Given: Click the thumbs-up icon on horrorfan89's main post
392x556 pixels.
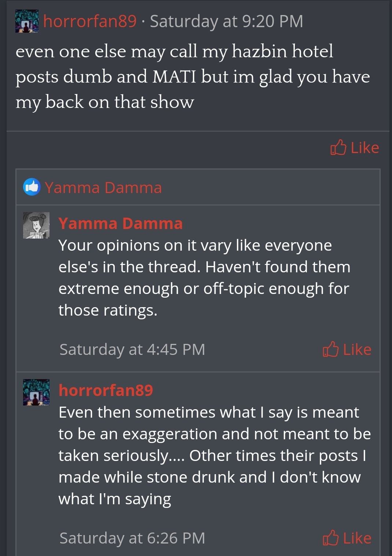Looking at the screenshot, I should point(338,148).
